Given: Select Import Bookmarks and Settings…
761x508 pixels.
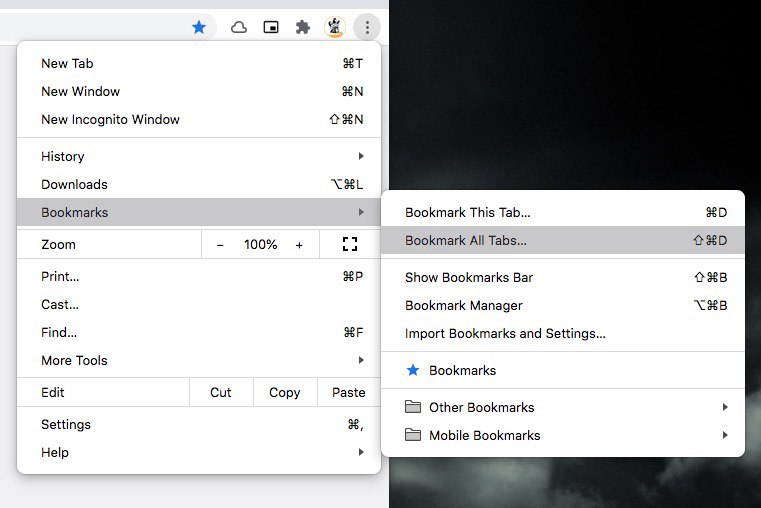Looking at the screenshot, I should coord(563,334).
